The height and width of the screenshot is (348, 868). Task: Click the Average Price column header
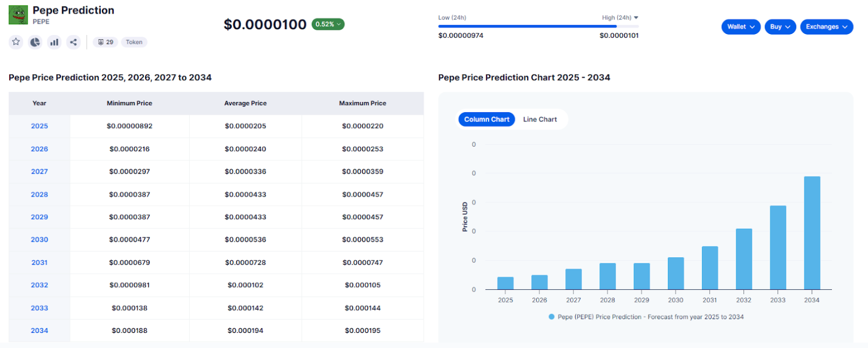245,103
